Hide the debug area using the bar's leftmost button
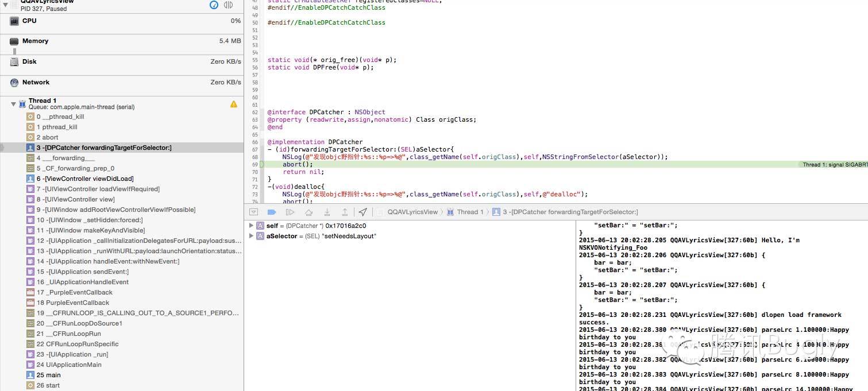This screenshot has width=868, height=391. [x=253, y=212]
